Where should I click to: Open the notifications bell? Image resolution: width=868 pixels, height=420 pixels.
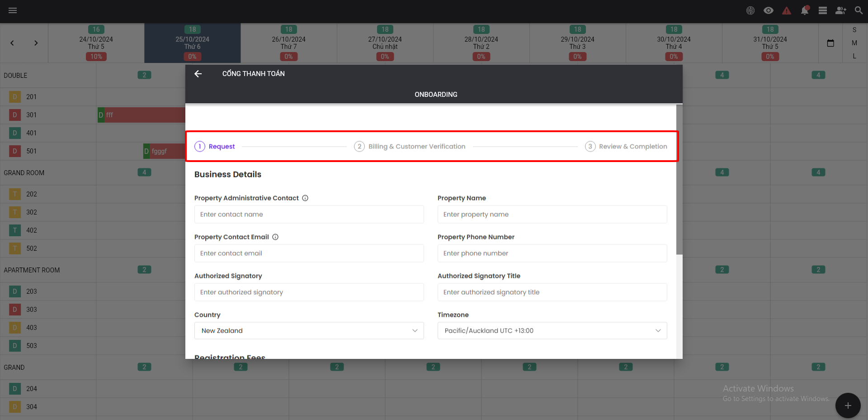(x=805, y=10)
